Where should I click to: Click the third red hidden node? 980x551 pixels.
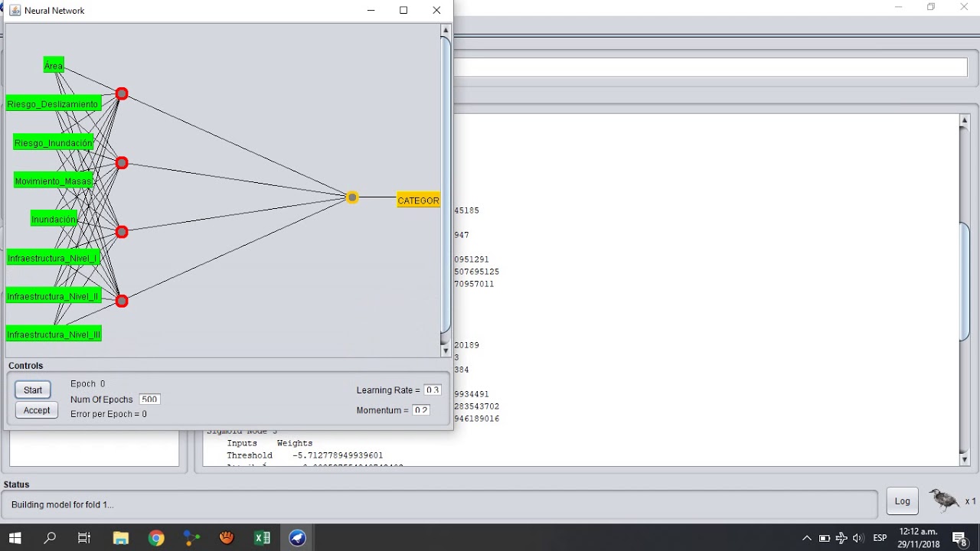(122, 232)
